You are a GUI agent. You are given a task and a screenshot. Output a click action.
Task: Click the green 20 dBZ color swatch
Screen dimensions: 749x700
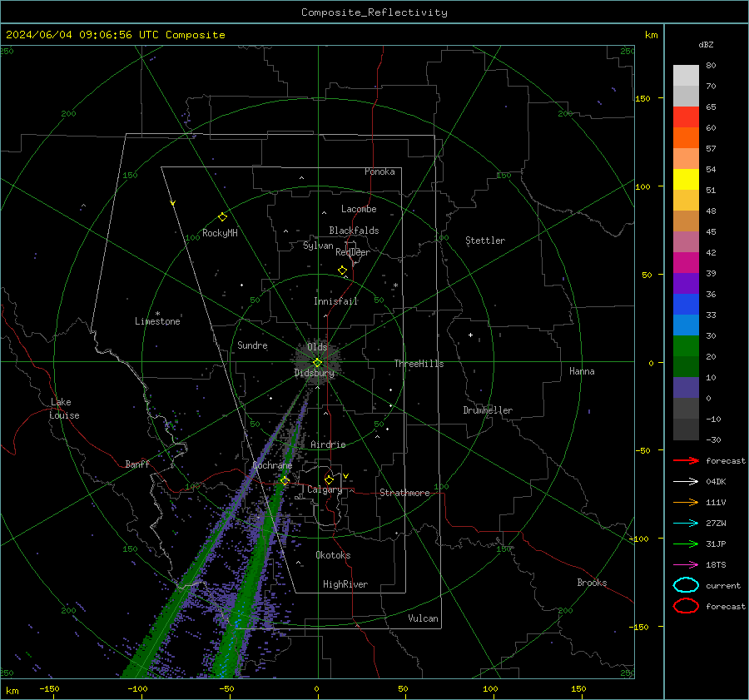[686, 346]
